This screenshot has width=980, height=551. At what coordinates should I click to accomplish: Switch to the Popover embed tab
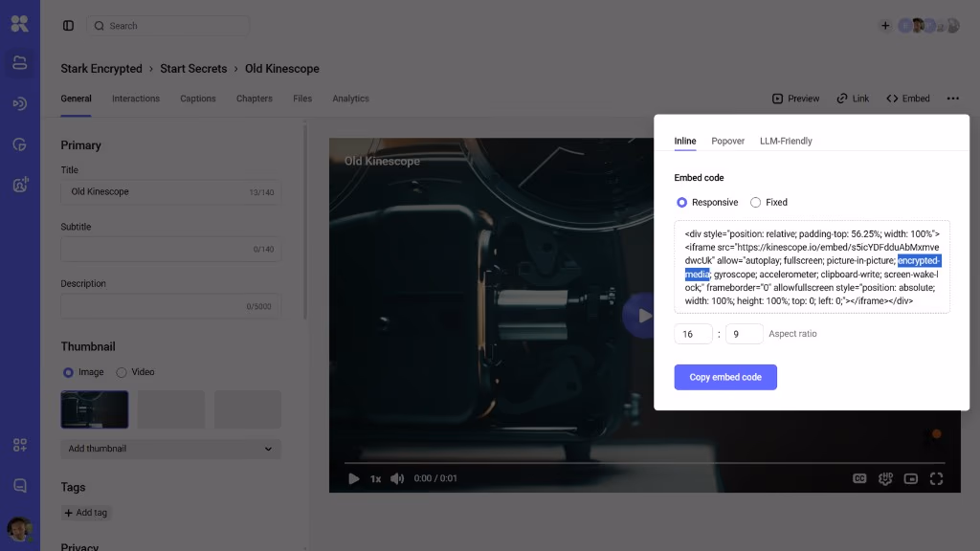[727, 142]
